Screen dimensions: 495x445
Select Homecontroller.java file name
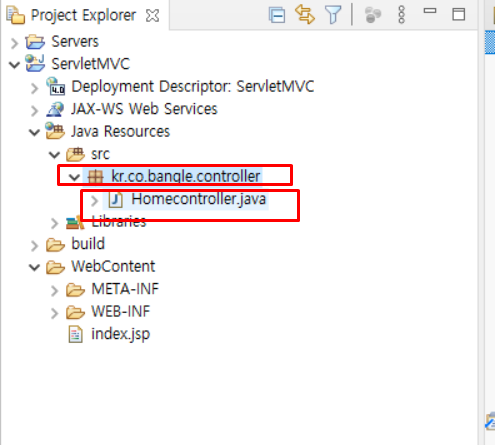(x=199, y=199)
